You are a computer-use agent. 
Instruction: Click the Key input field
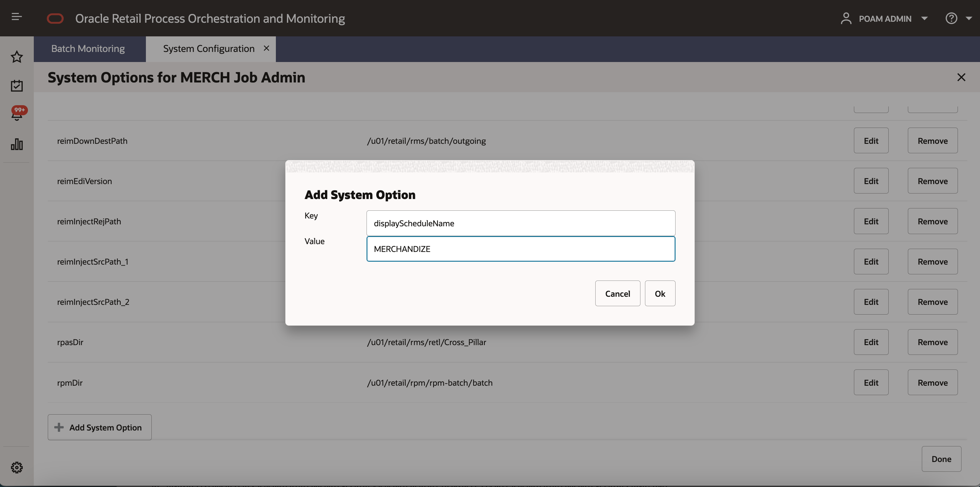521,223
